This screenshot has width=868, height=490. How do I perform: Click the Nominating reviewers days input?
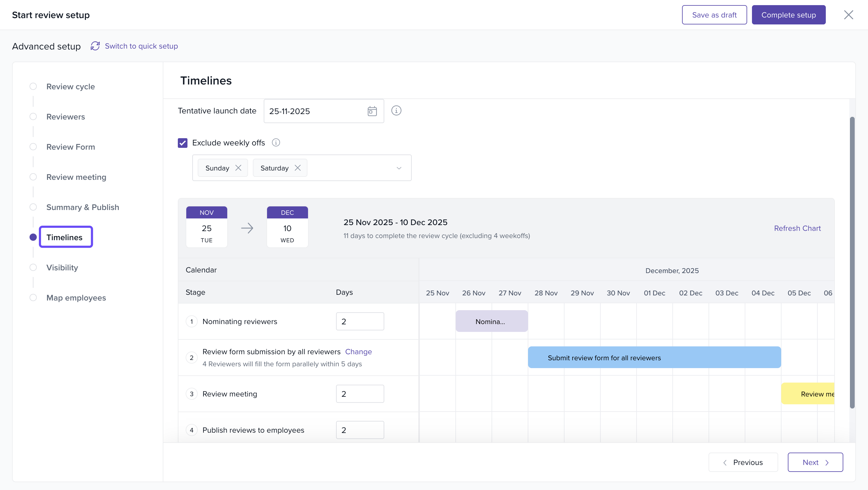point(360,321)
